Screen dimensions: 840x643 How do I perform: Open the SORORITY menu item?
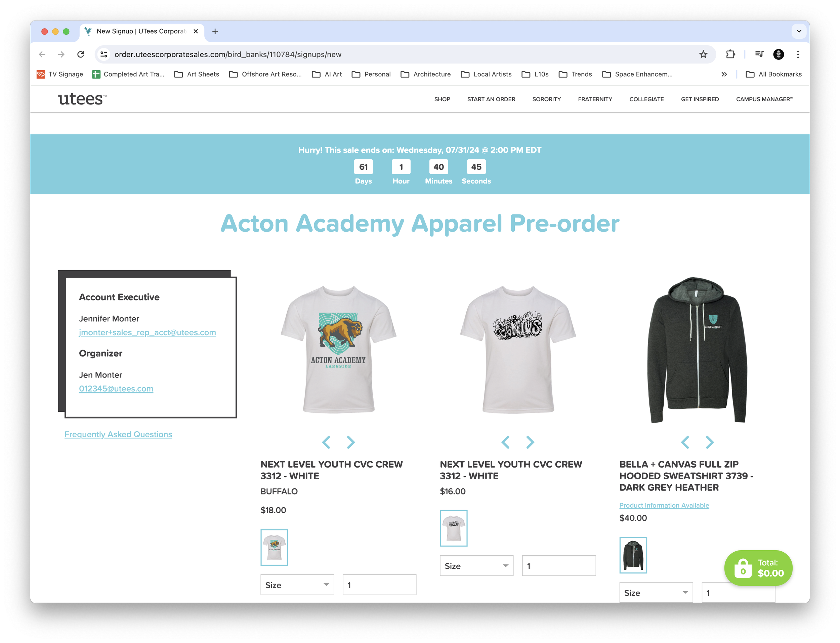[546, 99]
